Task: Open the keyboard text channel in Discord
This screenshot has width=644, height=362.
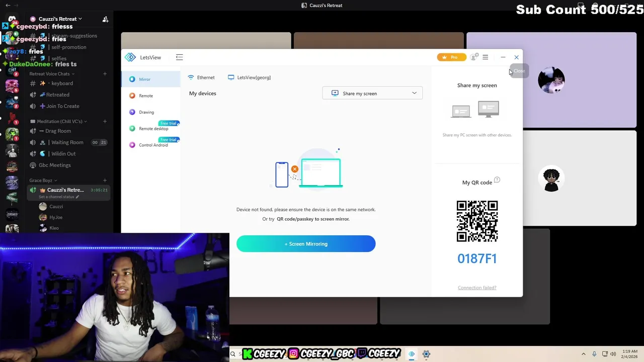Action: [68, 83]
